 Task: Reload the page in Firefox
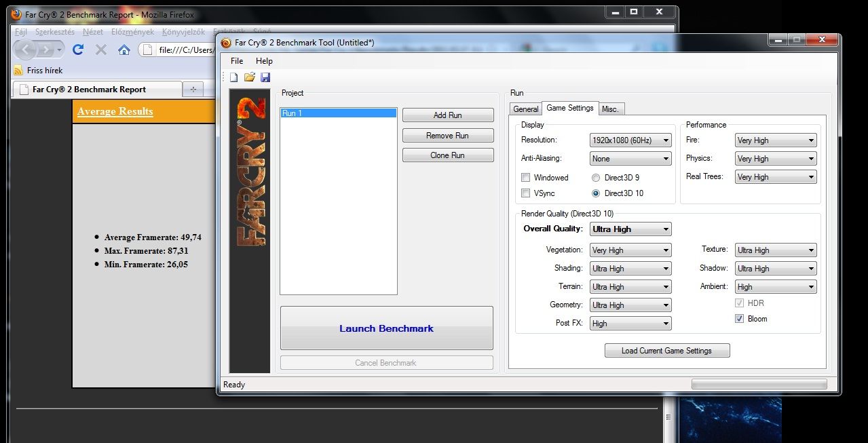tap(78, 50)
